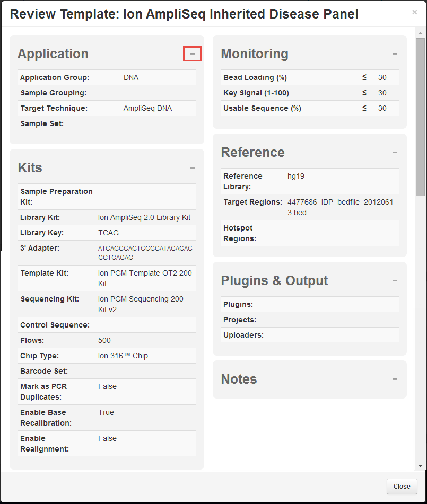Collapse the Plugins & Output section
427x504 pixels.
pyautogui.click(x=395, y=280)
